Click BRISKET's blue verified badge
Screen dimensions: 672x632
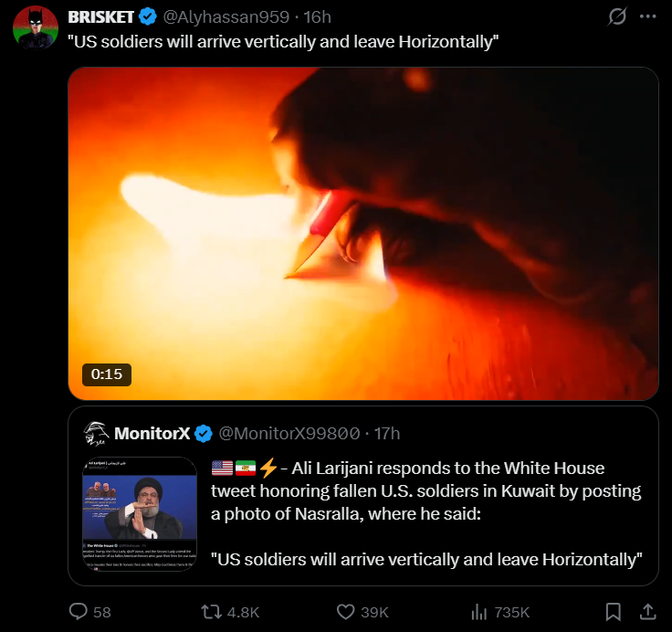[x=148, y=17]
